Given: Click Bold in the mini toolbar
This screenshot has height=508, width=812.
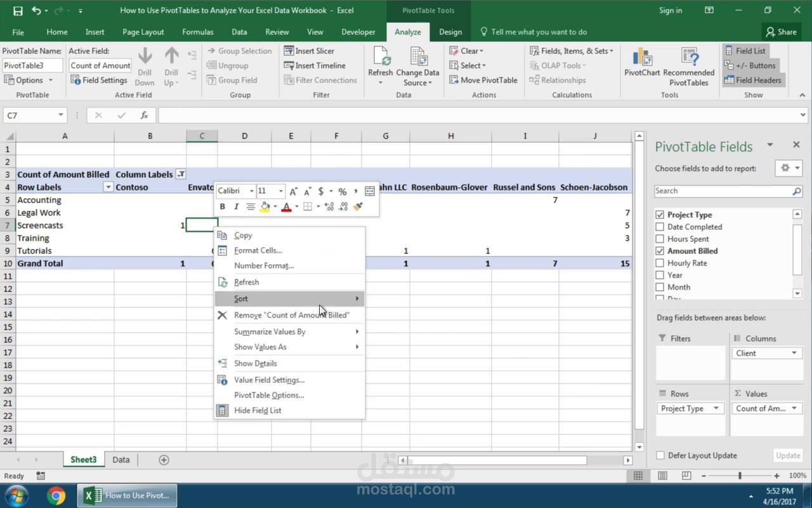Looking at the screenshot, I should (x=222, y=206).
